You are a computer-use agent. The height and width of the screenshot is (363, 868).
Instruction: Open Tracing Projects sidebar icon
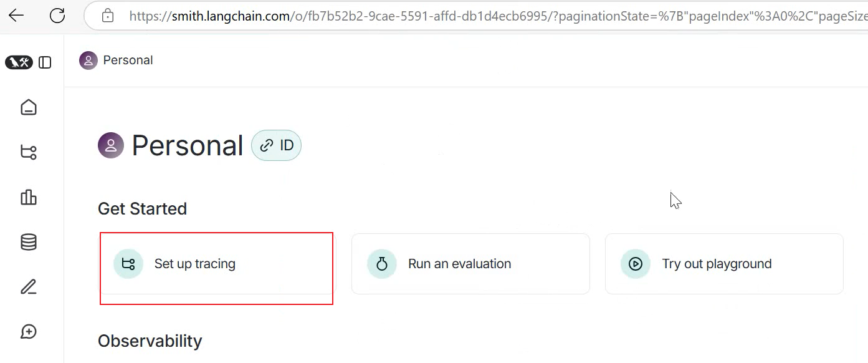(29, 152)
